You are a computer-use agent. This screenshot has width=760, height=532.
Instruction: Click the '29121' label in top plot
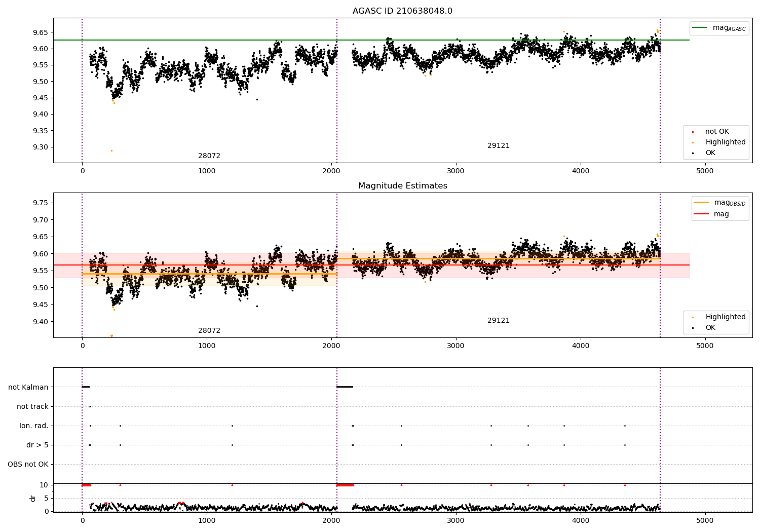[x=499, y=146]
